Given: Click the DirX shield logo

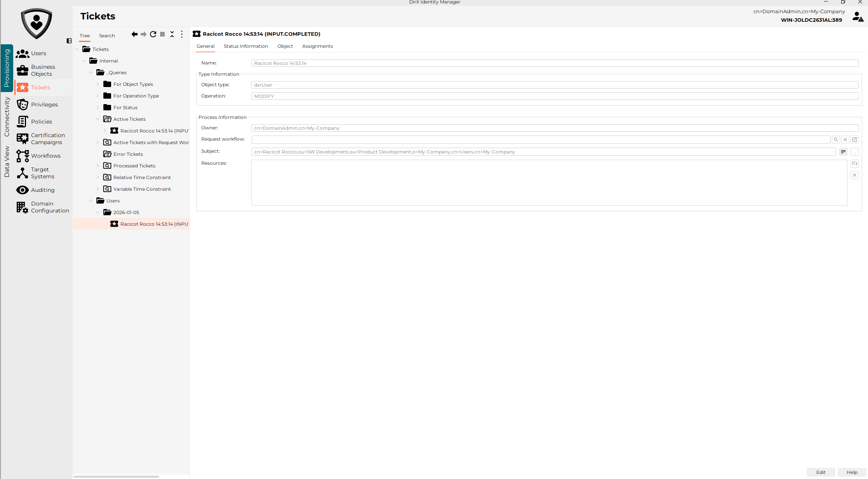Looking at the screenshot, I should click(x=37, y=23).
